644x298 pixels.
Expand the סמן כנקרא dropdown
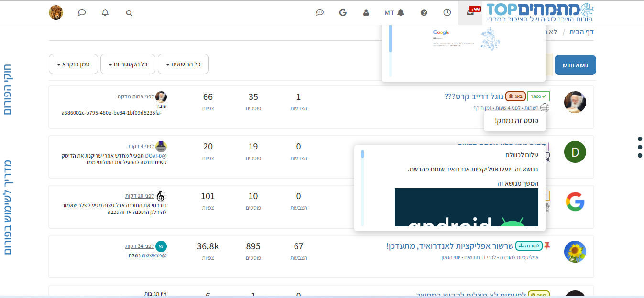point(73,64)
